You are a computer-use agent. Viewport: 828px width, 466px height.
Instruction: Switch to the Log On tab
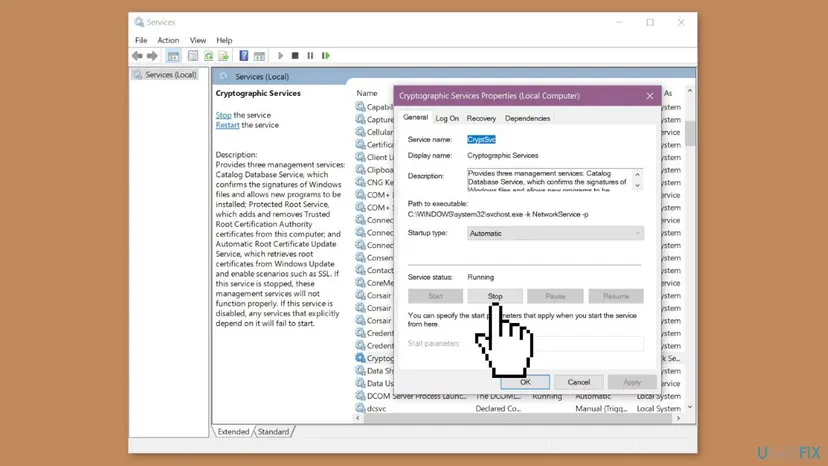tap(447, 118)
